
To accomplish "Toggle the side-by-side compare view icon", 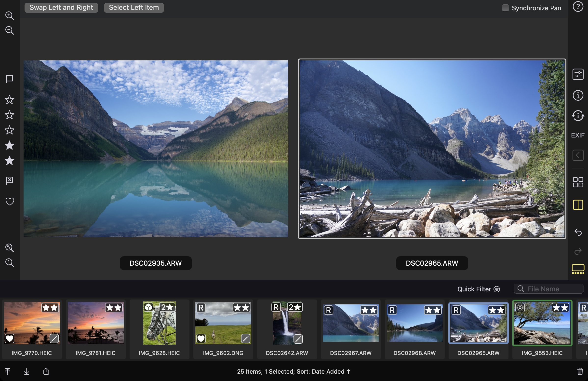I will [x=578, y=205].
